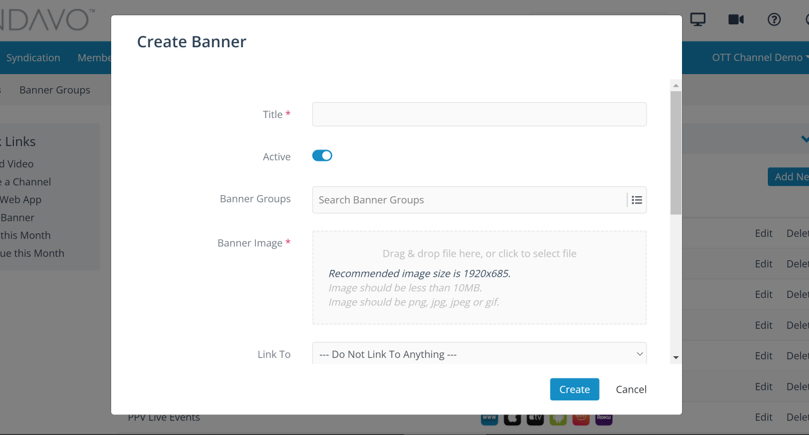Click the video camera icon in header
Viewport: 809px width, 437px height.
pos(736,20)
